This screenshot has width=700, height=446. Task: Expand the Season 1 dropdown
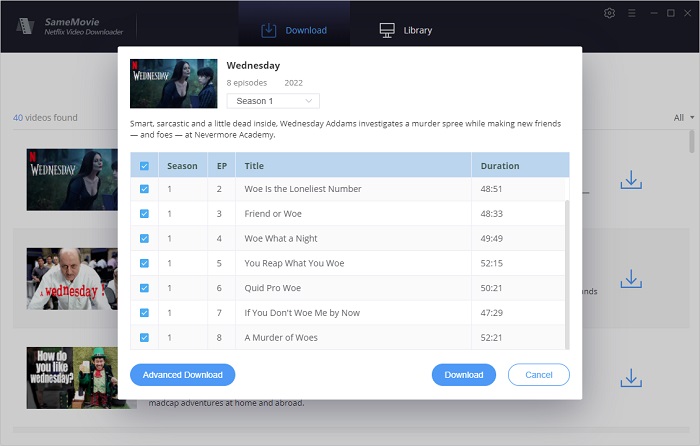click(x=272, y=101)
